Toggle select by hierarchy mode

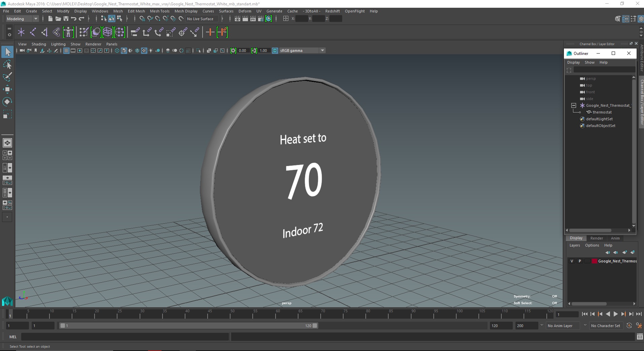(104, 19)
